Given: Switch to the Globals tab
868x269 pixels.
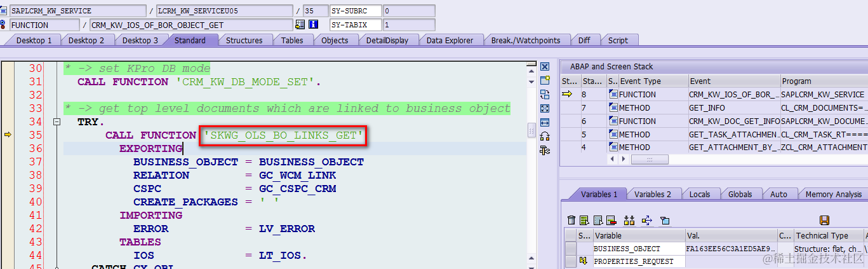Looking at the screenshot, I should pos(740,194).
